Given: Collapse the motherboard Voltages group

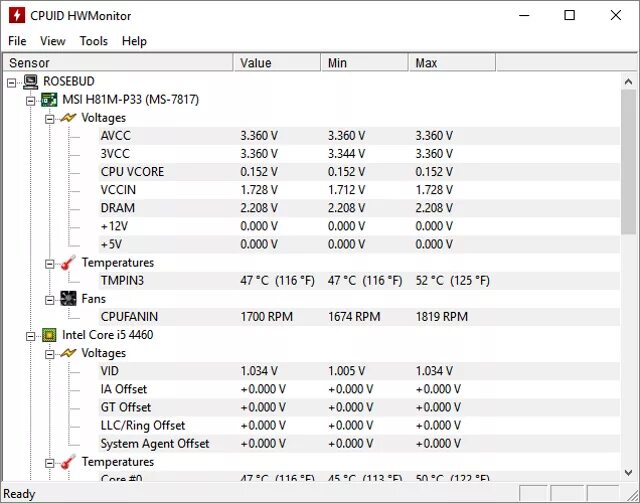Looking at the screenshot, I should [x=49, y=119].
